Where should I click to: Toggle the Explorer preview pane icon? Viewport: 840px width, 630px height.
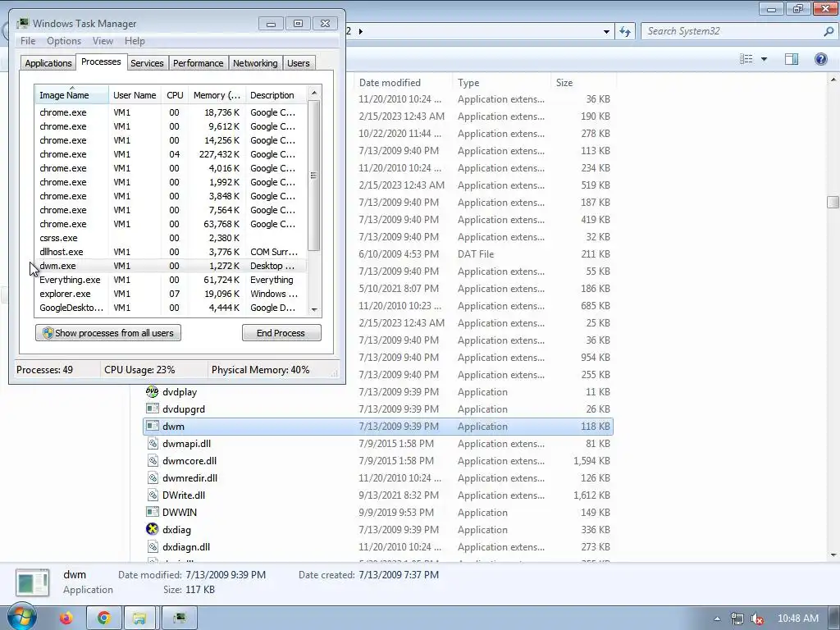tap(792, 59)
